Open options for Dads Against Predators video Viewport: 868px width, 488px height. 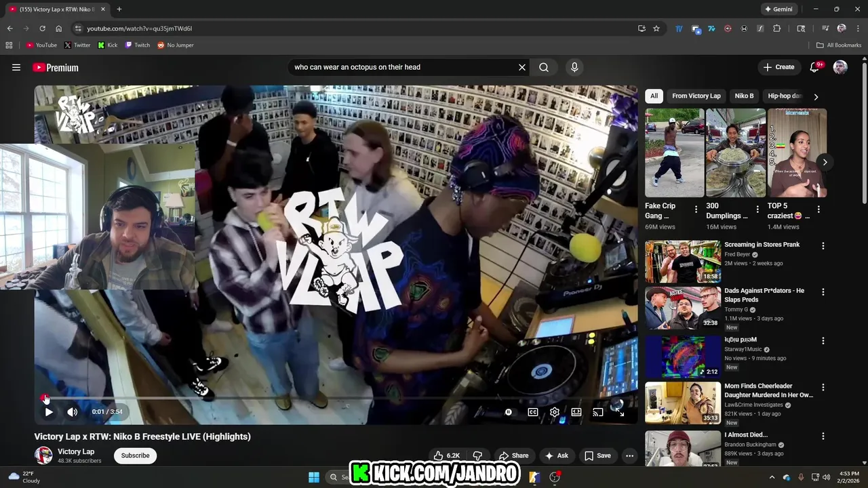tap(823, 292)
